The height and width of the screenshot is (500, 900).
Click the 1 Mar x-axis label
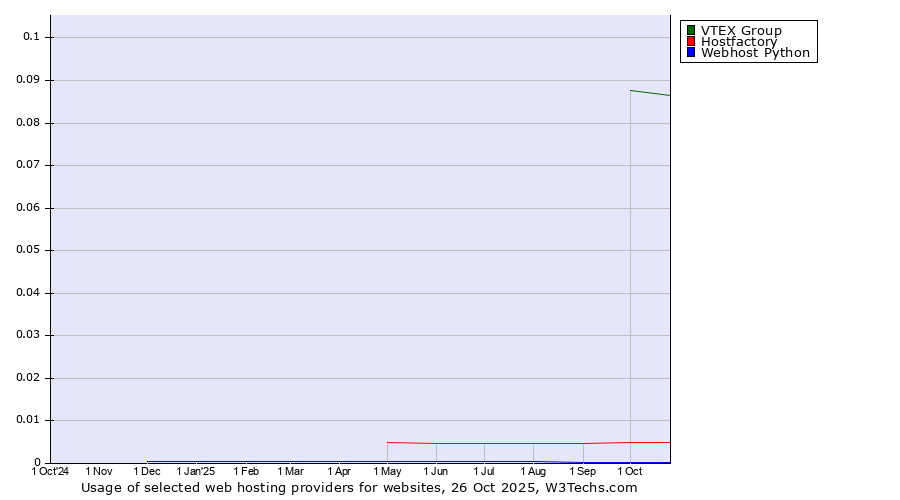(x=290, y=471)
